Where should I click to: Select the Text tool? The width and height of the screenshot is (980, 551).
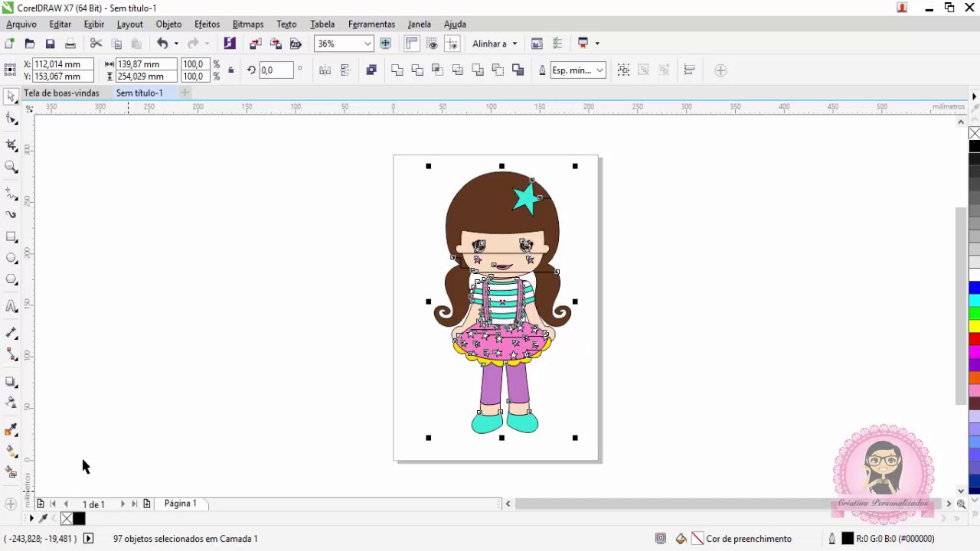coord(11,307)
